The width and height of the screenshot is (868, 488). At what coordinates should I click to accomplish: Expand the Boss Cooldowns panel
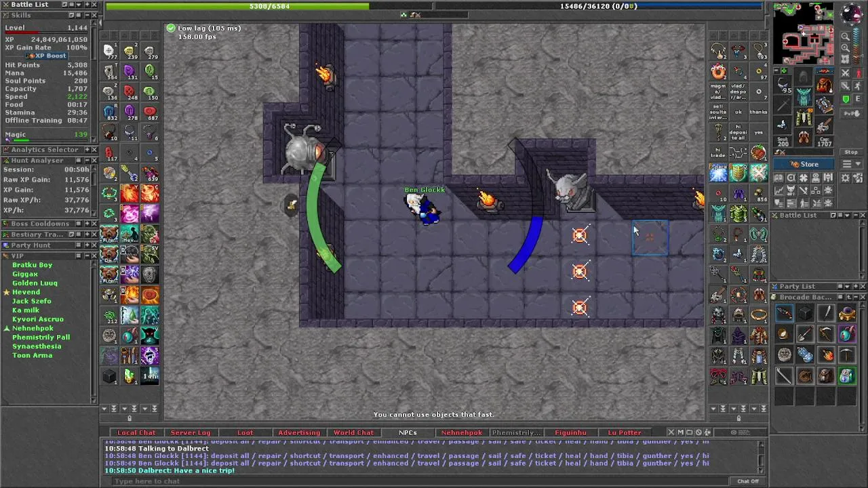click(x=86, y=224)
